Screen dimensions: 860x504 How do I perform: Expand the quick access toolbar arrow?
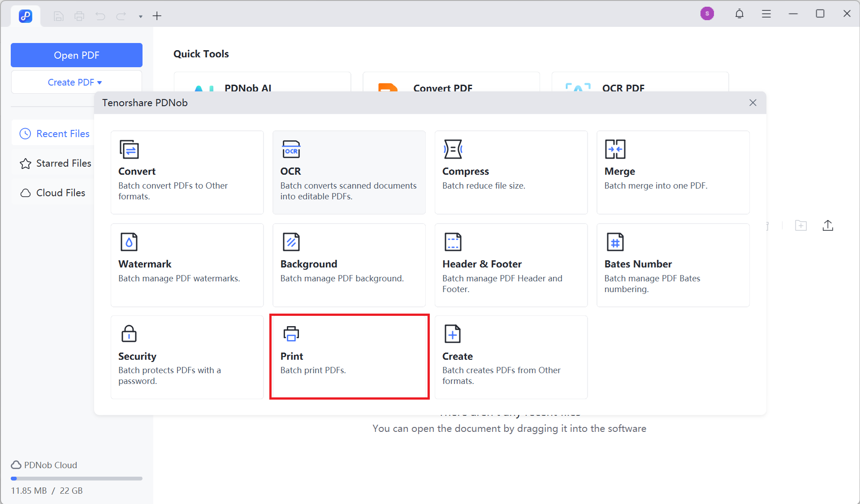pyautogui.click(x=141, y=17)
